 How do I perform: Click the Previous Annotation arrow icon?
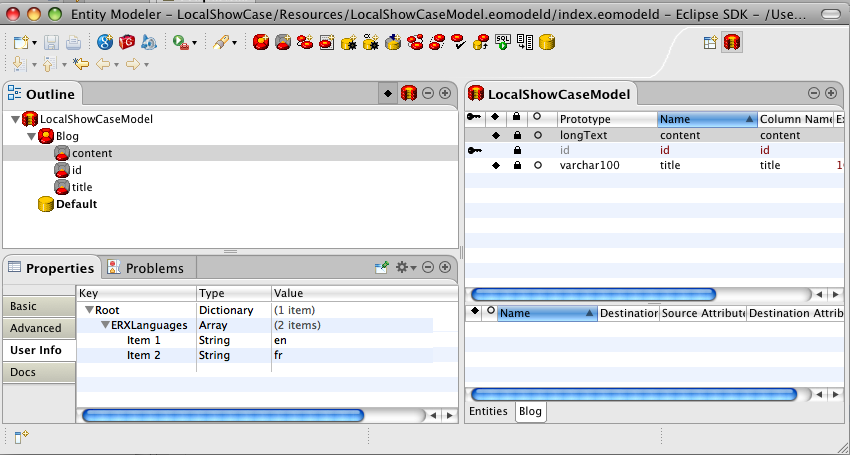[49, 65]
